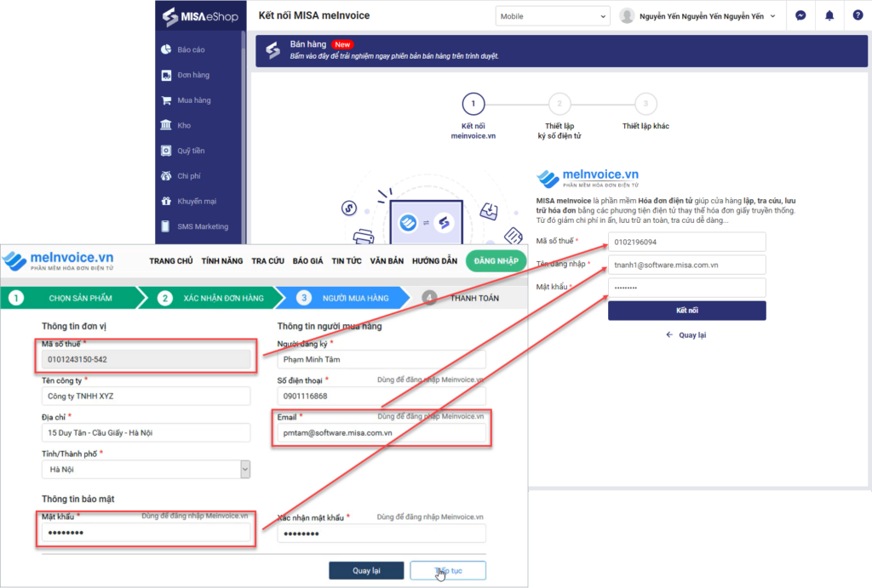Viewport: 872px width, 588px height.
Task: Click the meInvoice.vn logo in eShop panel
Action: pos(588,178)
